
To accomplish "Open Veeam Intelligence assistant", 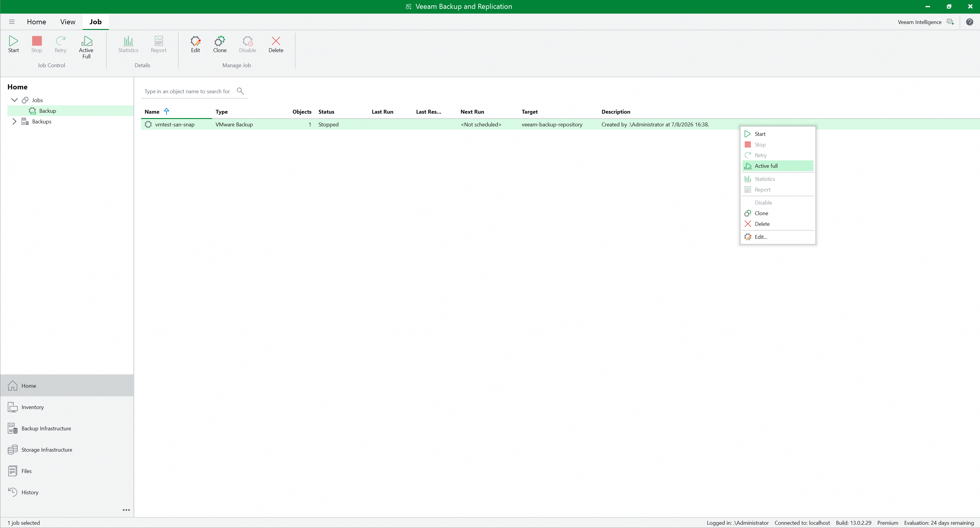I will [926, 22].
